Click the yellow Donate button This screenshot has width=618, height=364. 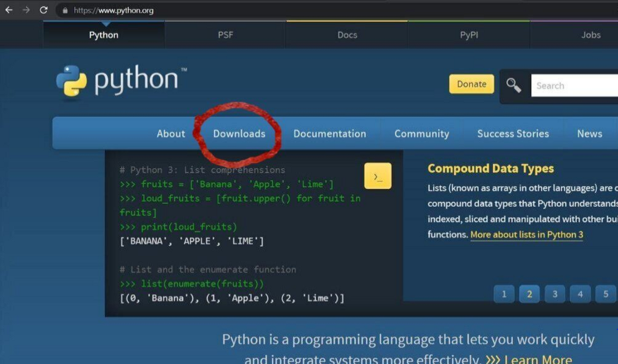471,84
